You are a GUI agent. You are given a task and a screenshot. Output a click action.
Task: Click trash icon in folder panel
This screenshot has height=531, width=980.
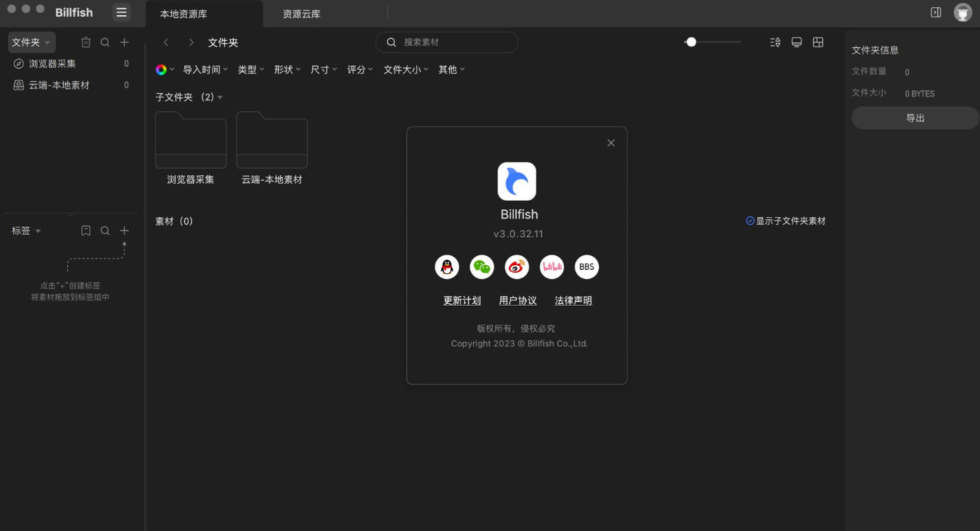click(x=86, y=42)
